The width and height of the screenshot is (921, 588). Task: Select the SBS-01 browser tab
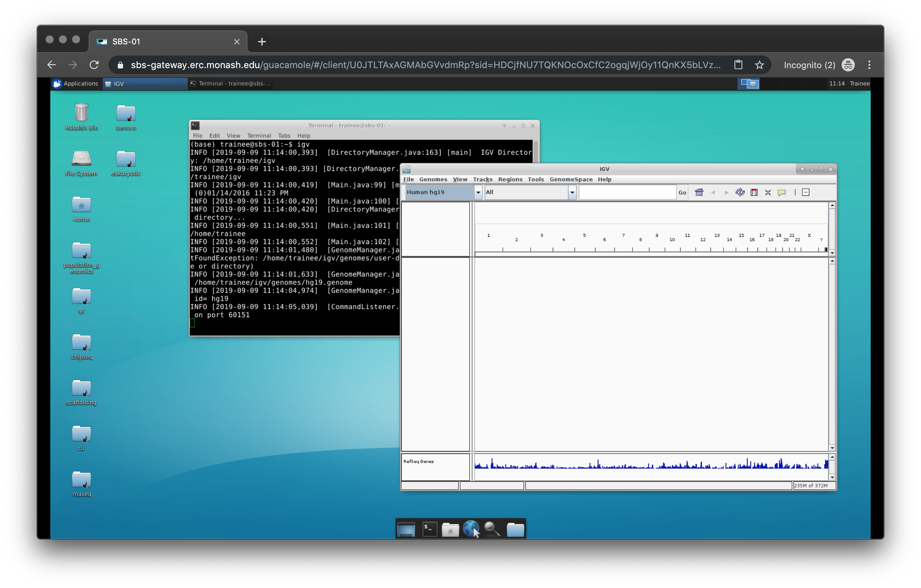pos(168,42)
